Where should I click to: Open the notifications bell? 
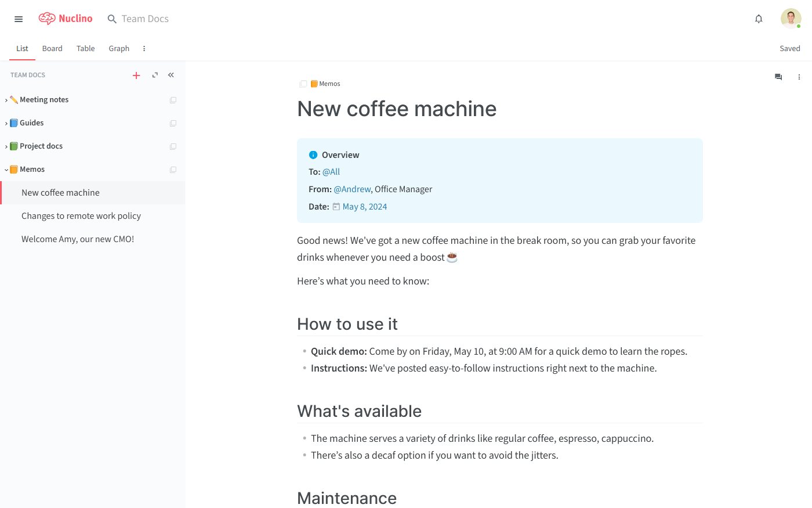758,19
